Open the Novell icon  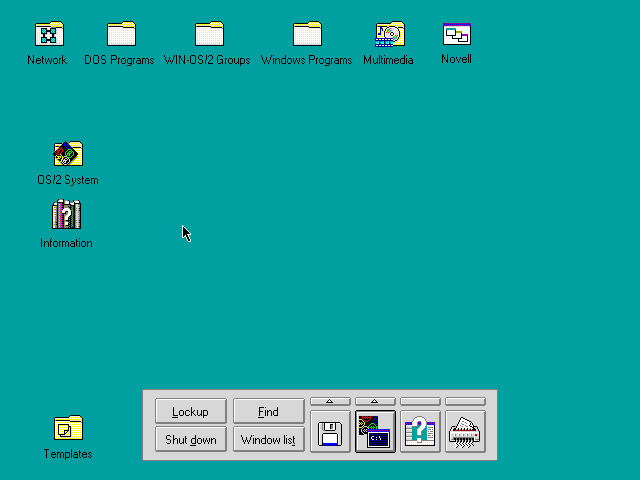[x=457, y=33]
